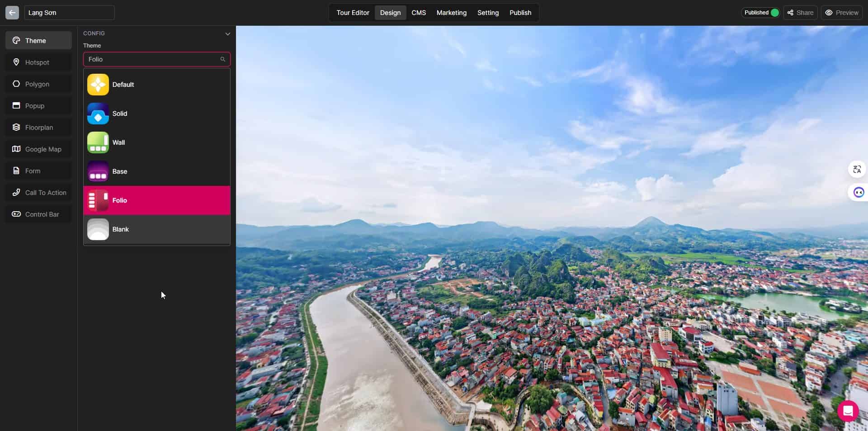Screen dimensions: 868x431
Task: Open the Floorplan sidebar item
Action: click(x=38, y=128)
